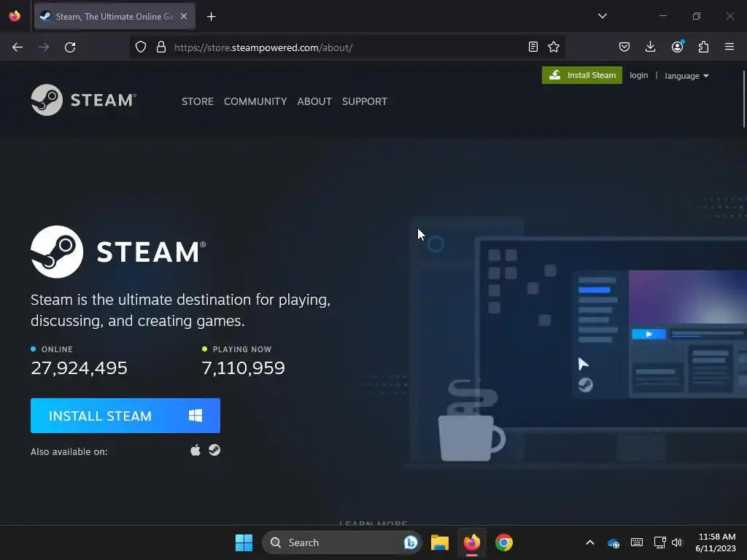
Task: Click the blue INSTALL STEAM button
Action: pos(125,416)
